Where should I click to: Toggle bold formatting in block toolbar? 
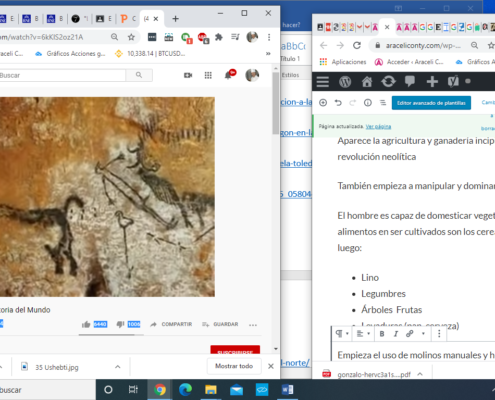(x=382, y=334)
